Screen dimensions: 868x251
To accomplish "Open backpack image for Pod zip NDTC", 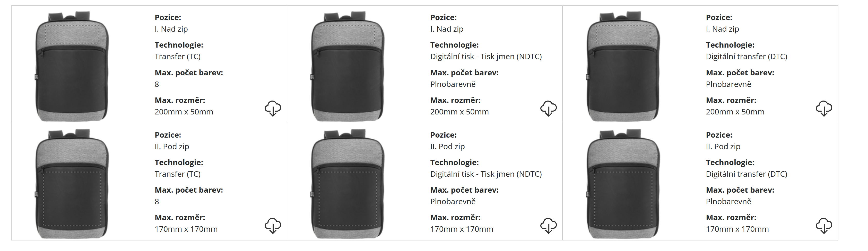I will [x=348, y=183].
